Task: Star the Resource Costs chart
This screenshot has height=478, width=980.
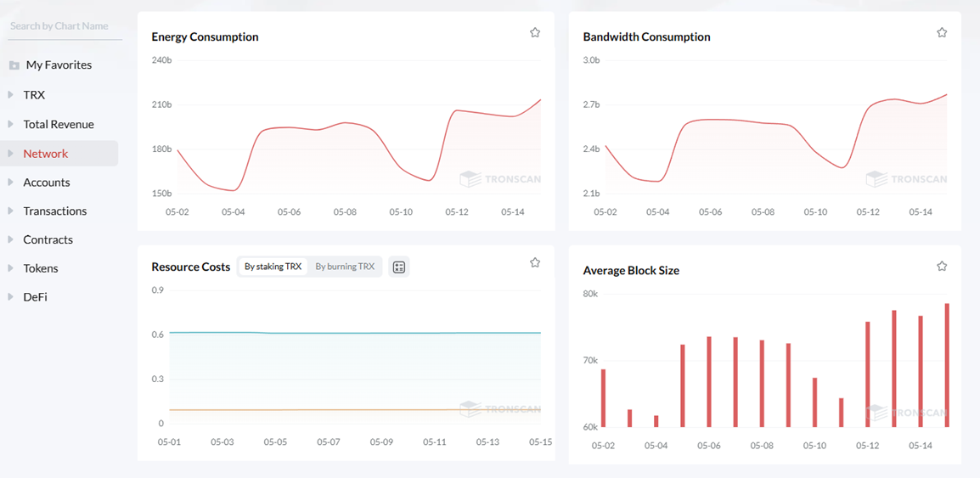Action: coord(535,262)
